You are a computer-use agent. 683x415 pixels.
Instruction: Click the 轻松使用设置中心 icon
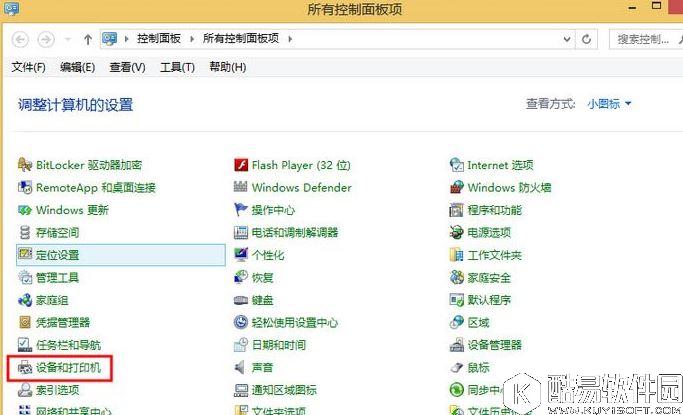[x=241, y=322]
